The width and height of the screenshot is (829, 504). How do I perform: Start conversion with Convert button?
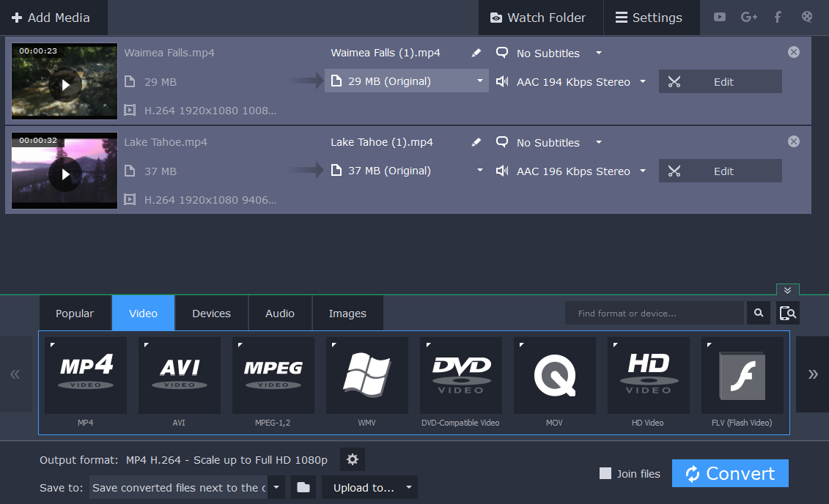729,473
